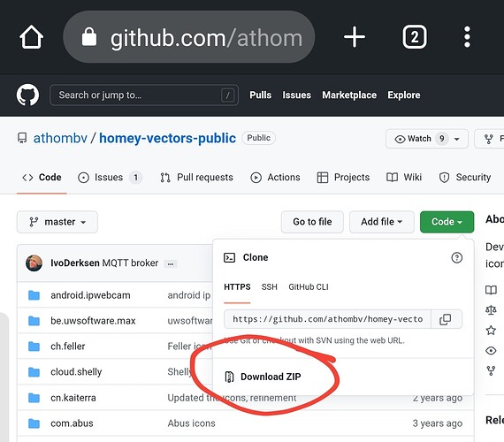
Task: Select the SSH clone tab
Action: (270, 287)
